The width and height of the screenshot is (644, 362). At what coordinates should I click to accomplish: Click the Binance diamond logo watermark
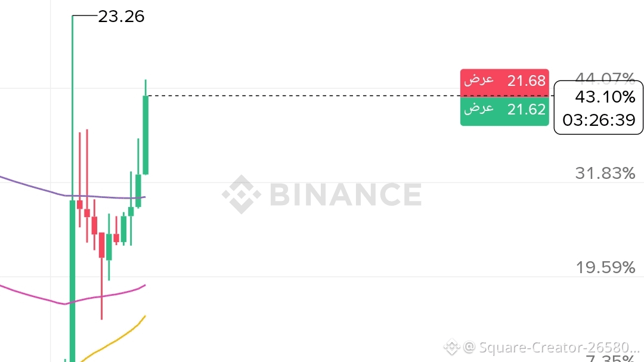pos(241,194)
